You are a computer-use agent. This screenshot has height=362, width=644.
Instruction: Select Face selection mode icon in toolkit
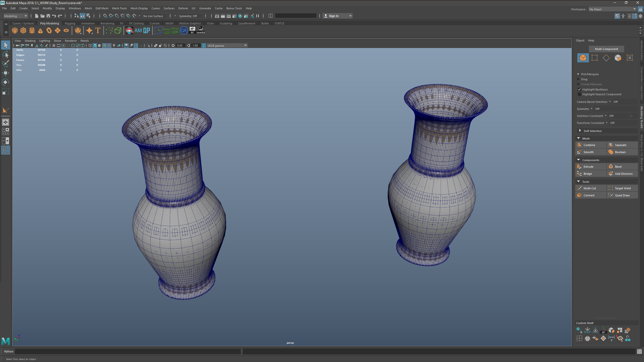[618, 58]
